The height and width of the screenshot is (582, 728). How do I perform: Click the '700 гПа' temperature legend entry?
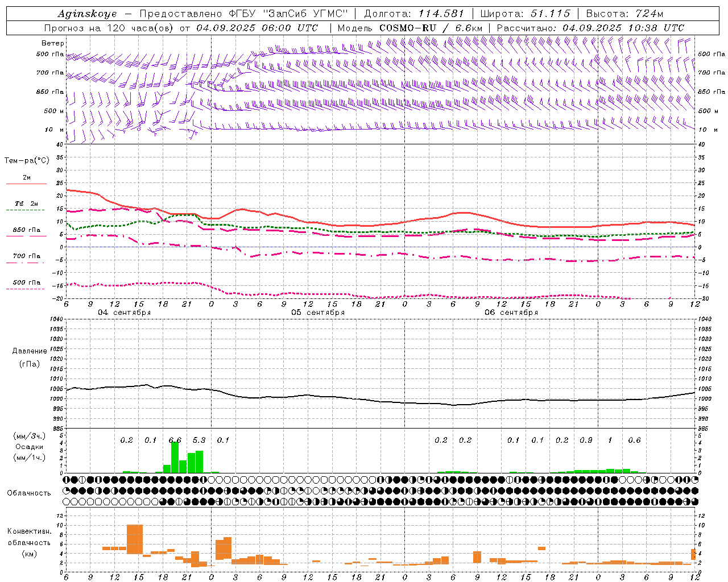click(26, 256)
